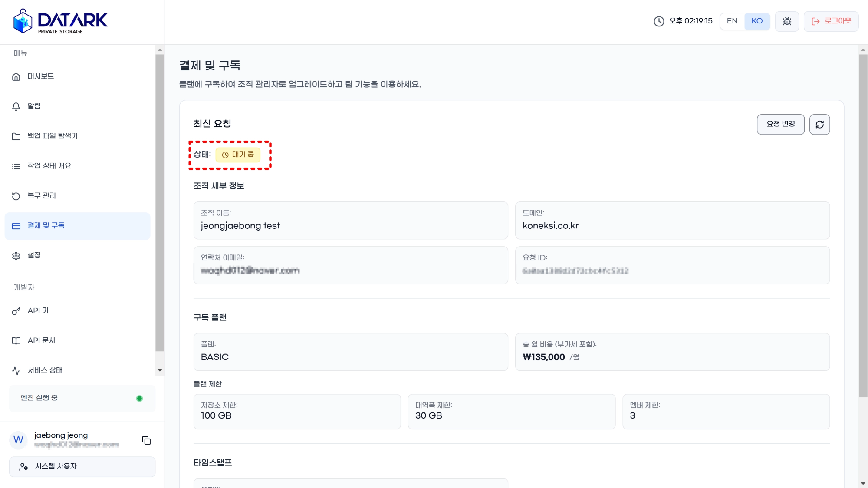Click the 구독 플랜 section heading
868x488 pixels.
coord(210,317)
